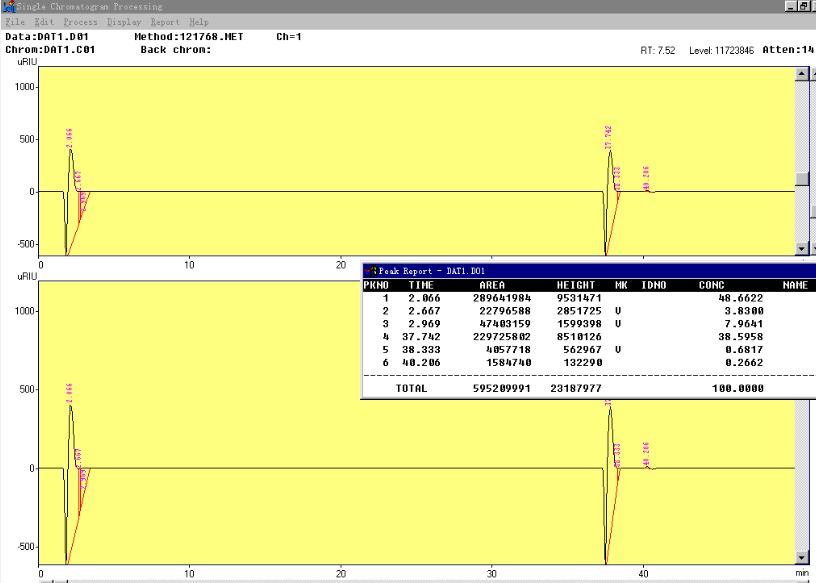The image size is (816, 583).
Task: Click concentration value 48.6622
Action: pyautogui.click(x=741, y=298)
